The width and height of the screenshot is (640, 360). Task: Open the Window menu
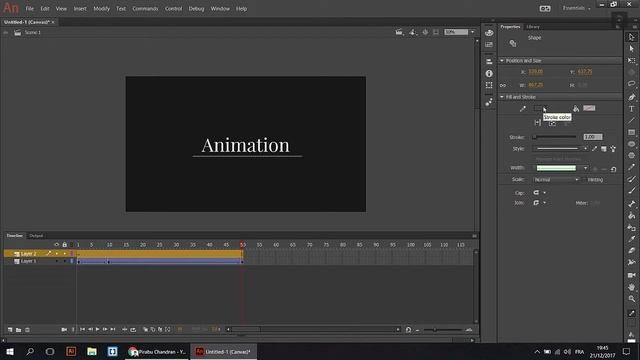pos(220,9)
